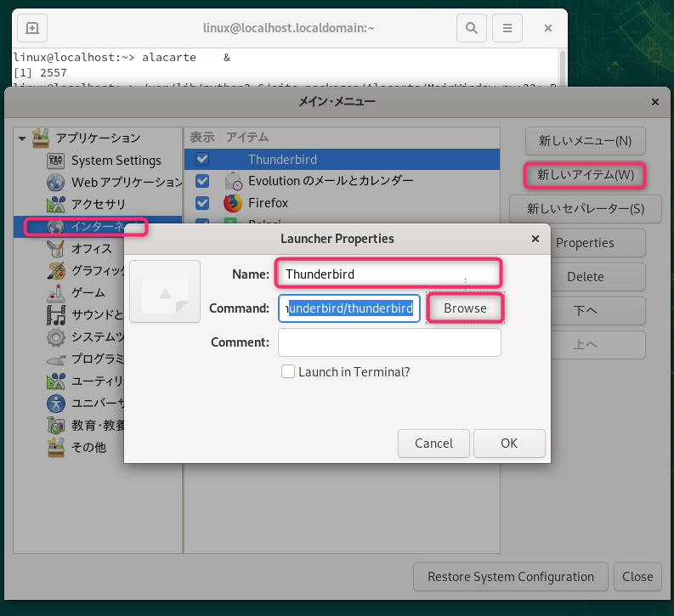Select the Firefox row text
This screenshot has width=674, height=616.
[x=269, y=203]
